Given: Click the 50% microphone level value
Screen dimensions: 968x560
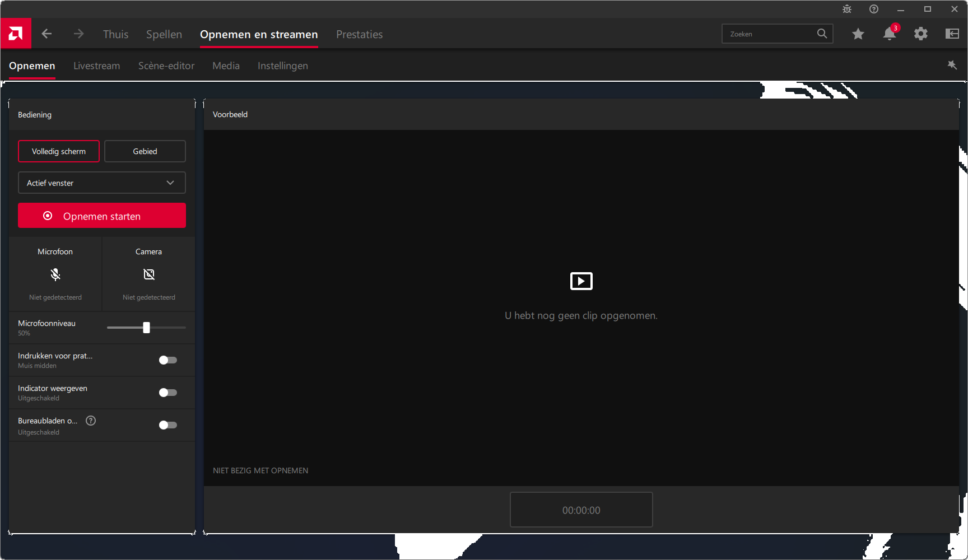Looking at the screenshot, I should [x=24, y=333].
